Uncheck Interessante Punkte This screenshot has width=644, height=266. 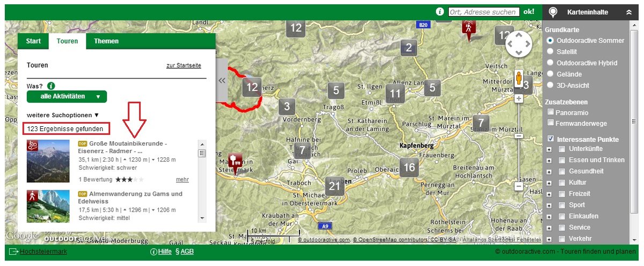coord(551,139)
